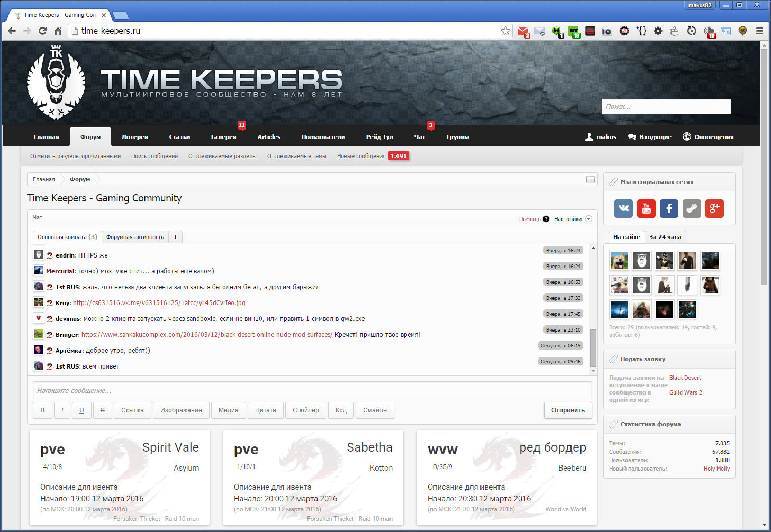This screenshot has width=771, height=532.
Task: Open the ред бордер wvw event card
Action: click(x=507, y=478)
